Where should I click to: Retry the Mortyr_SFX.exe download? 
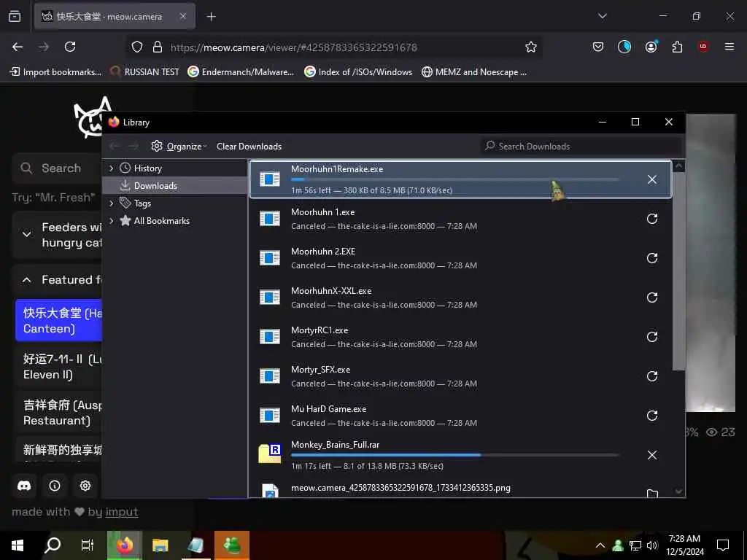point(651,376)
